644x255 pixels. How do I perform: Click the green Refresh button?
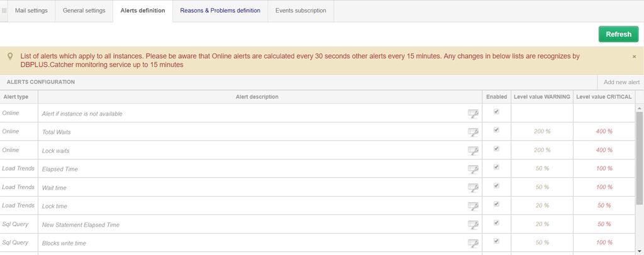(x=619, y=35)
